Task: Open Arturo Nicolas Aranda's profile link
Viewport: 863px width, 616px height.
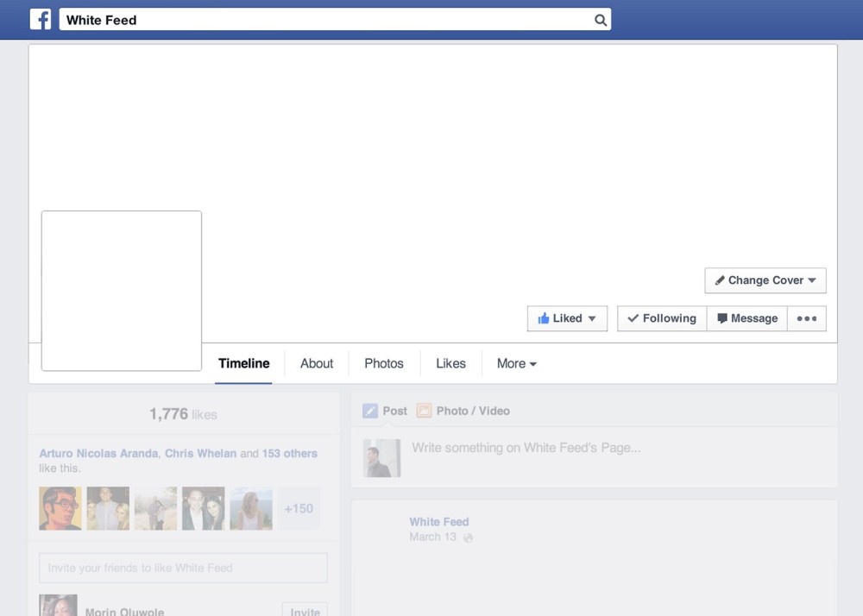Action: [x=98, y=453]
